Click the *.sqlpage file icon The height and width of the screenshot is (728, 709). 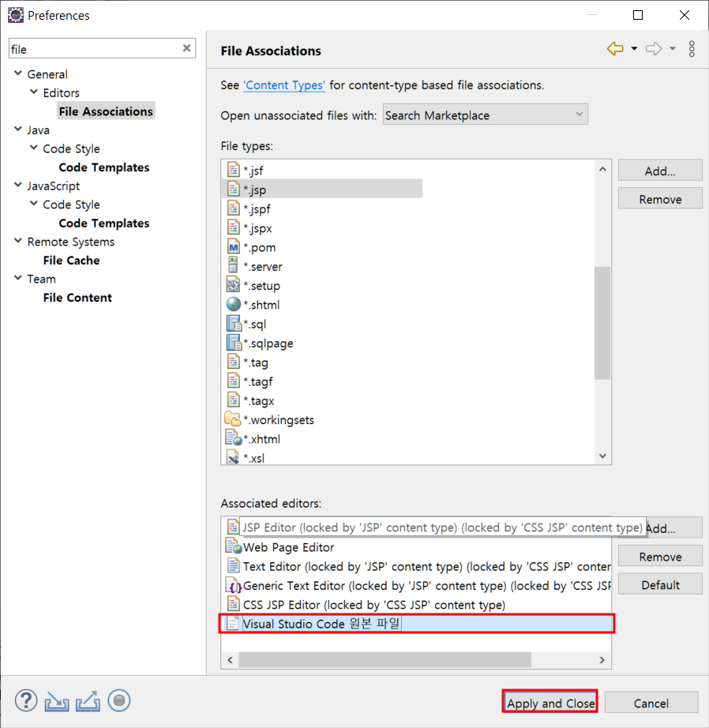click(233, 342)
